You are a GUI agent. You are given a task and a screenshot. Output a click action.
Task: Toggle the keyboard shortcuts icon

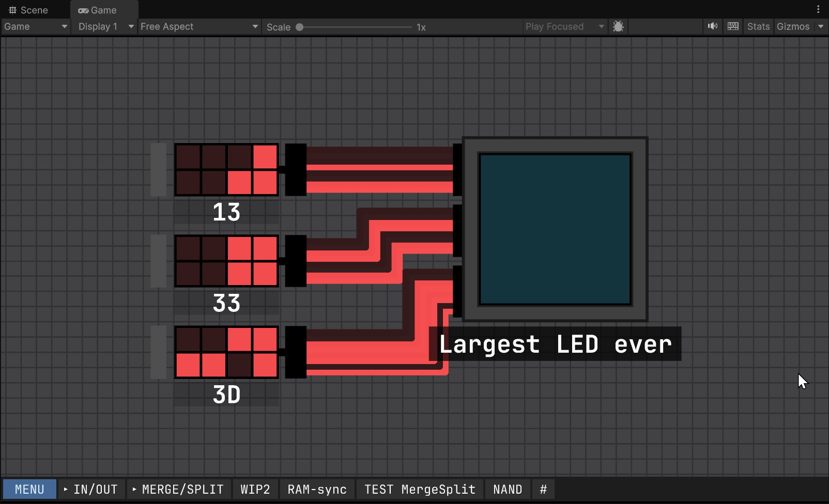tap(733, 26)
